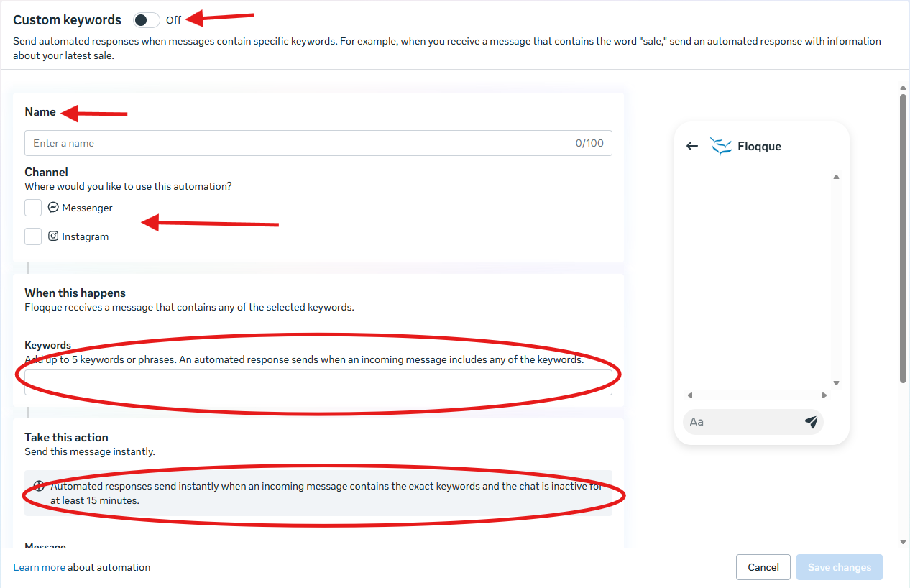The height and width of the screenshot is (588, 910).
Task: Click the preview scroll down arrow
Action: click(x=836, y=383)
